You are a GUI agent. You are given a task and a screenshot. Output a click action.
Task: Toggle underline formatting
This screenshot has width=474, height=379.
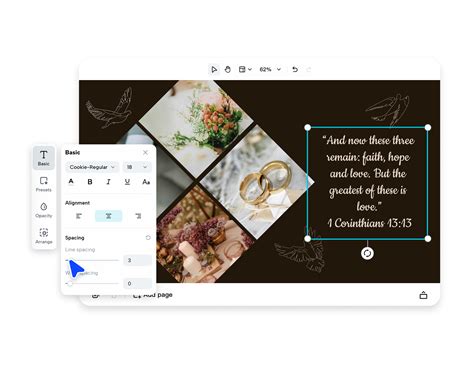(x=127, y=182)
